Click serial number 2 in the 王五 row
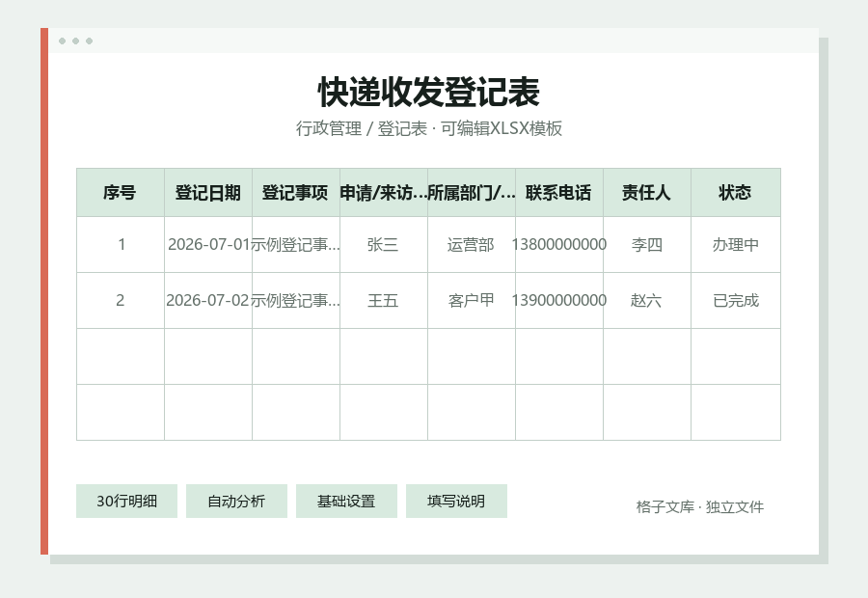Image resolution: width=868 pixels, height=598 pixels. pos(121,301)
